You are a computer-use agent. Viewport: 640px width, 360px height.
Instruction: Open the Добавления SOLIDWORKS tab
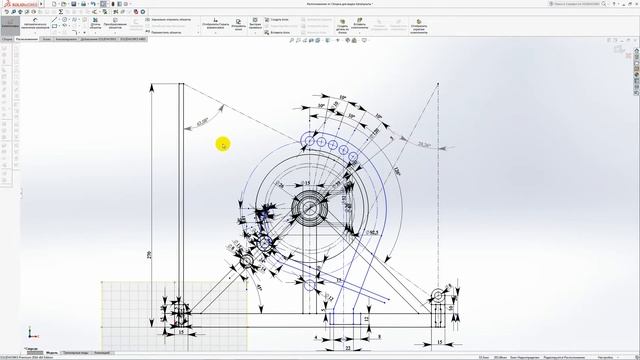tap(98, 39)
